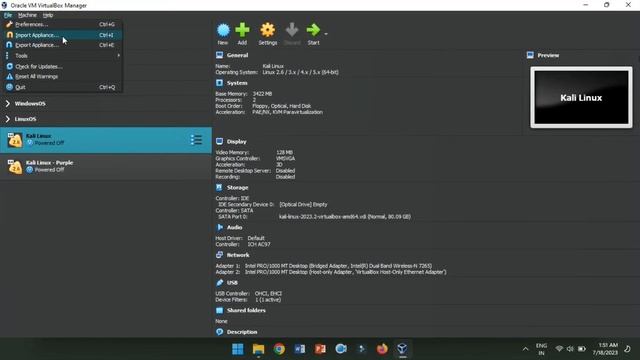The image size is (640, 360).
Task: Click the [Optical Drive] Empty text
Action: [303, 204]
